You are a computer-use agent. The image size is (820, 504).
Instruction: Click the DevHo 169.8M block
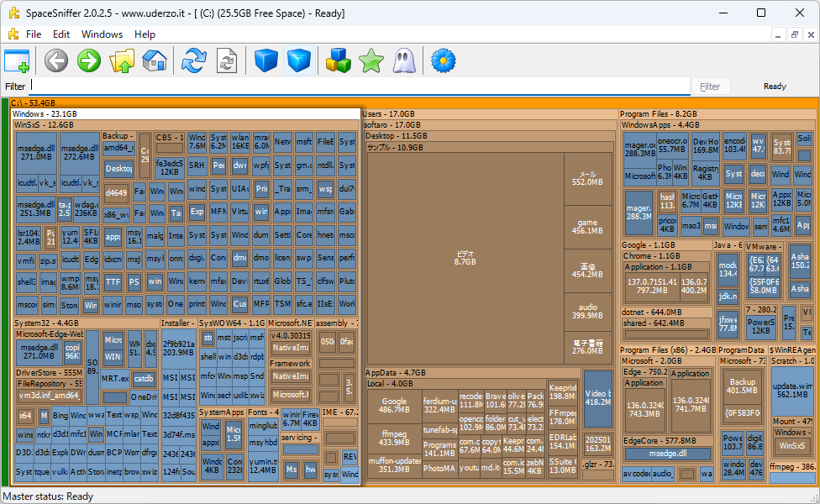pos(706,146)
